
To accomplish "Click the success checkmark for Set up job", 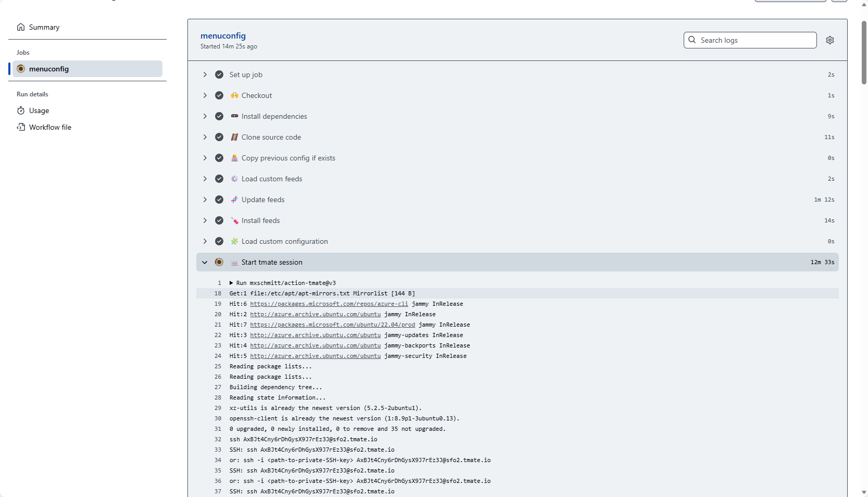I will (219, 74).
